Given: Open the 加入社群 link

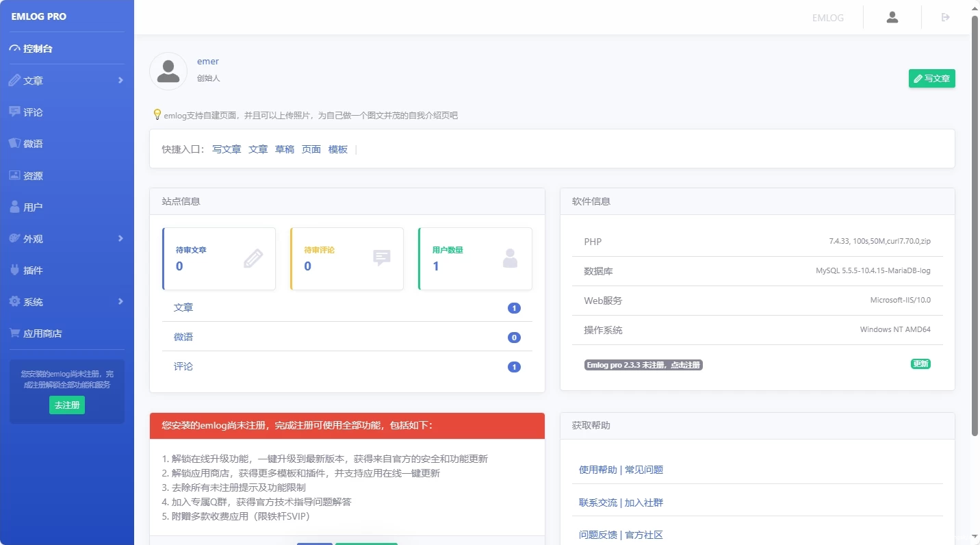Looking at the screenshot, I should click(x=644, y=503).
